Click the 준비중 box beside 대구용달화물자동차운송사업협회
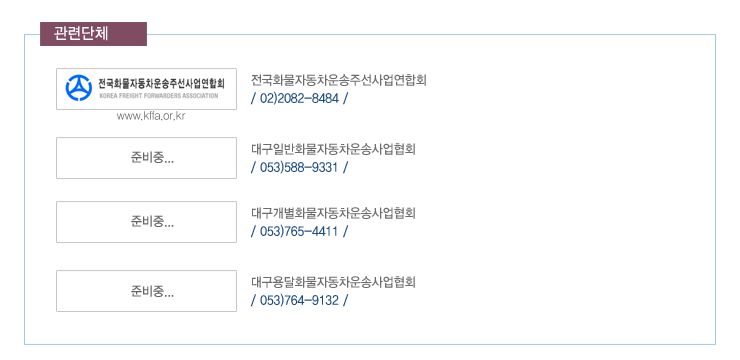The image size is (740, 360). (x=146, y=291)
